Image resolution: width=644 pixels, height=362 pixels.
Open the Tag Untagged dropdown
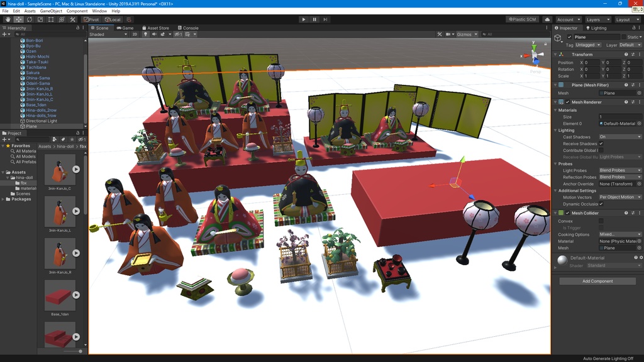click(x=588, y=45)
